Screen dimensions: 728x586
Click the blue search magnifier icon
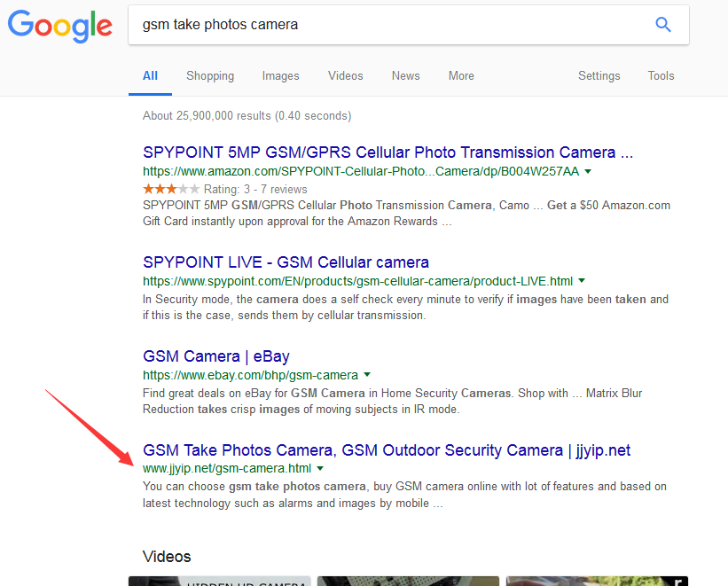click(x=663, y=24)
